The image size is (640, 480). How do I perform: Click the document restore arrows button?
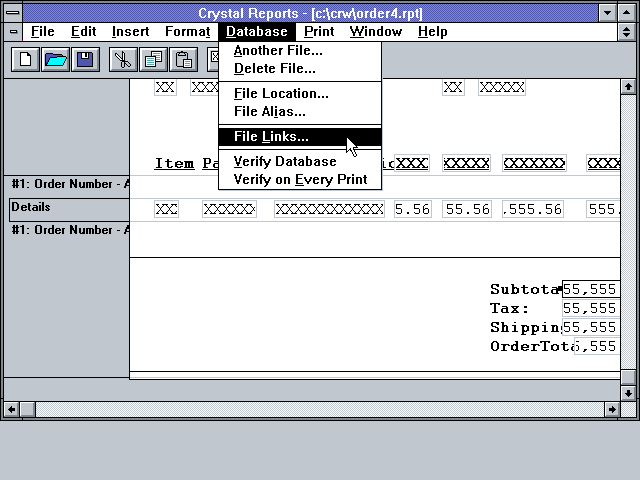click(627, 31)
